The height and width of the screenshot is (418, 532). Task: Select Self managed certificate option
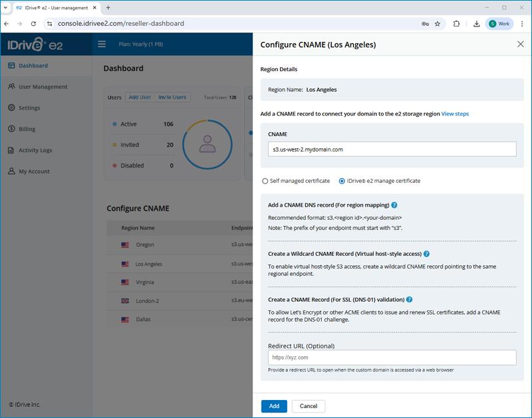coord(265,181)
